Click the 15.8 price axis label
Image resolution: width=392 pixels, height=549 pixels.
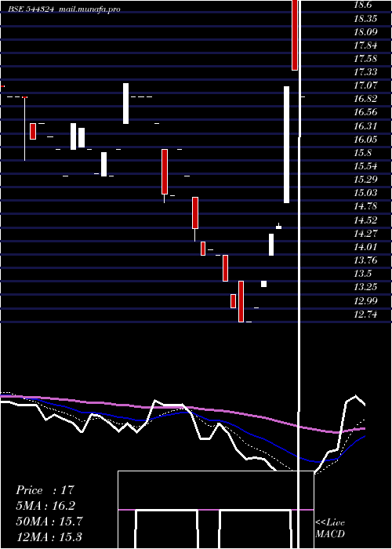(x=362, y=153)
